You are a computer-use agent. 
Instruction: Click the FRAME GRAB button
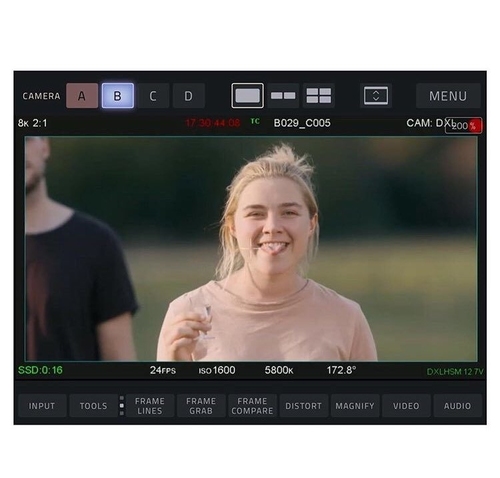[x=201, y=406]
